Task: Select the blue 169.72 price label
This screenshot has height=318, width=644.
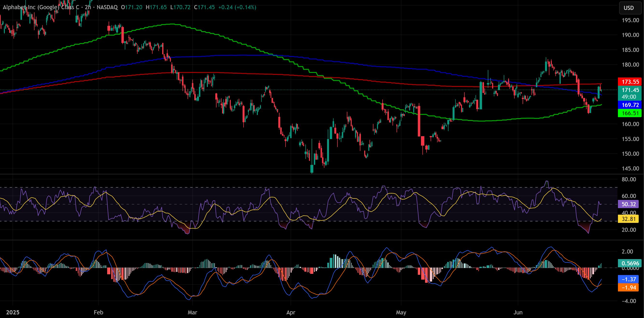Action: [630, 105]
